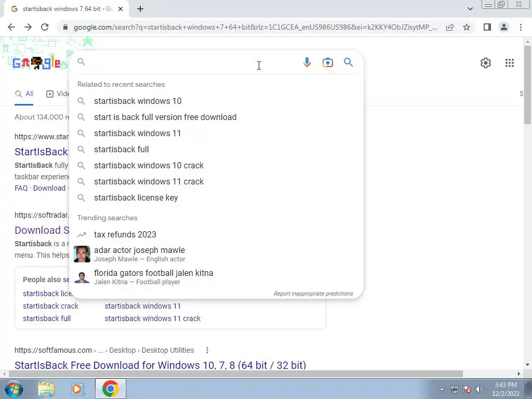This screenshot has width=532, height=399.
Task: Select suggestion startisback full
Action: click(x=216, y=149)
